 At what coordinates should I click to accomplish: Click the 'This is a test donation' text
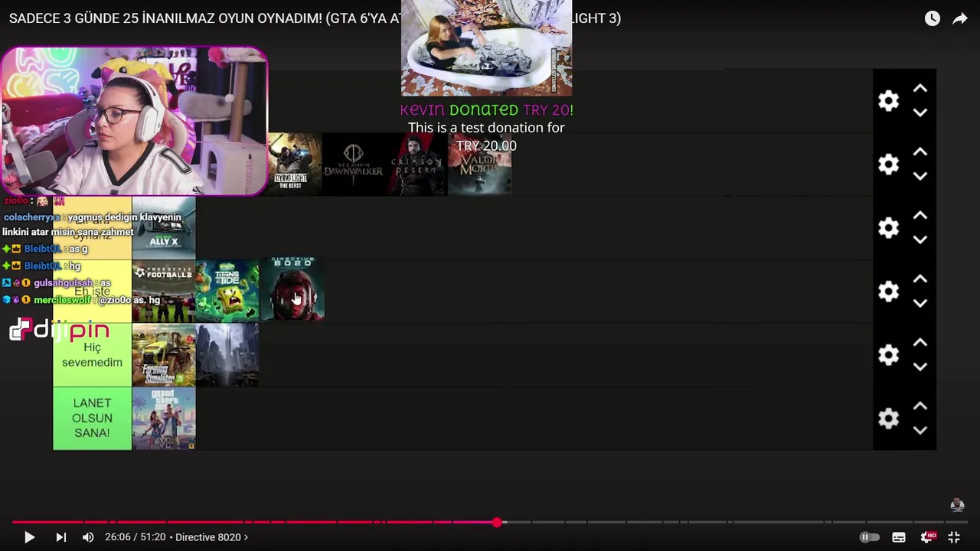tap(486, 136)
